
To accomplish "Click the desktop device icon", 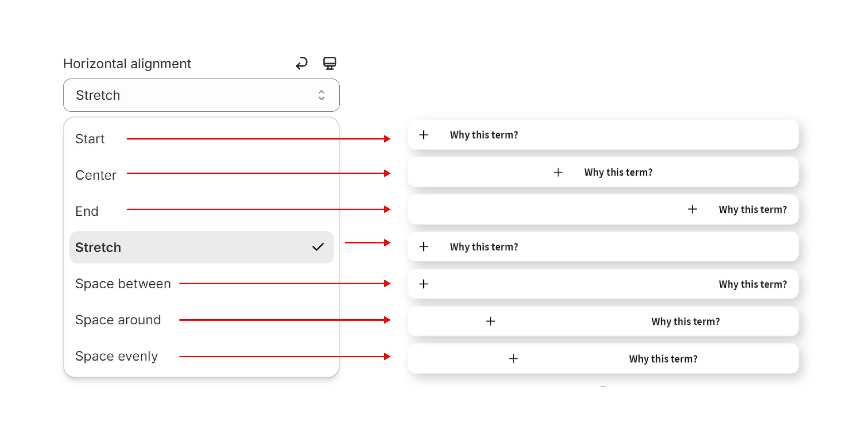I will point(329,63).
